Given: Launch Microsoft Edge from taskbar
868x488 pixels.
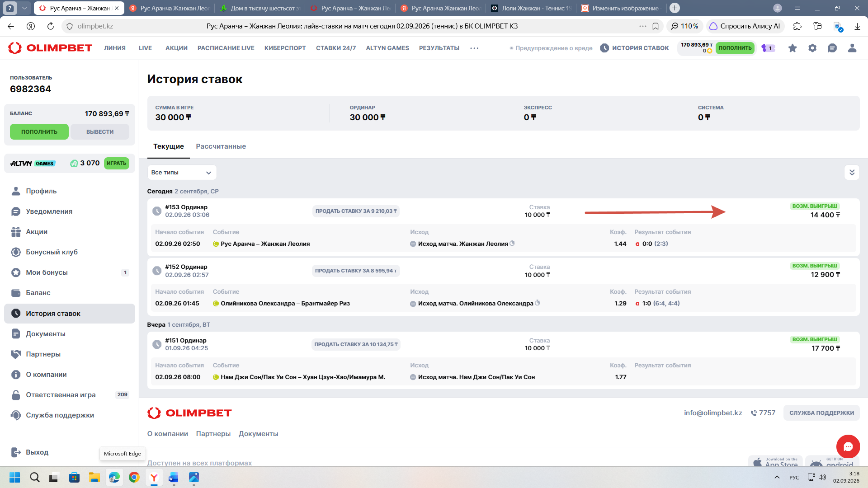Looking at the screenshot, I should 114,477.
